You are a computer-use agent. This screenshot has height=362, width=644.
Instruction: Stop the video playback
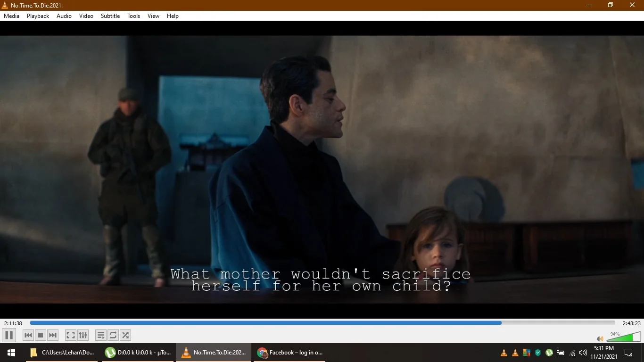[41, 335]
